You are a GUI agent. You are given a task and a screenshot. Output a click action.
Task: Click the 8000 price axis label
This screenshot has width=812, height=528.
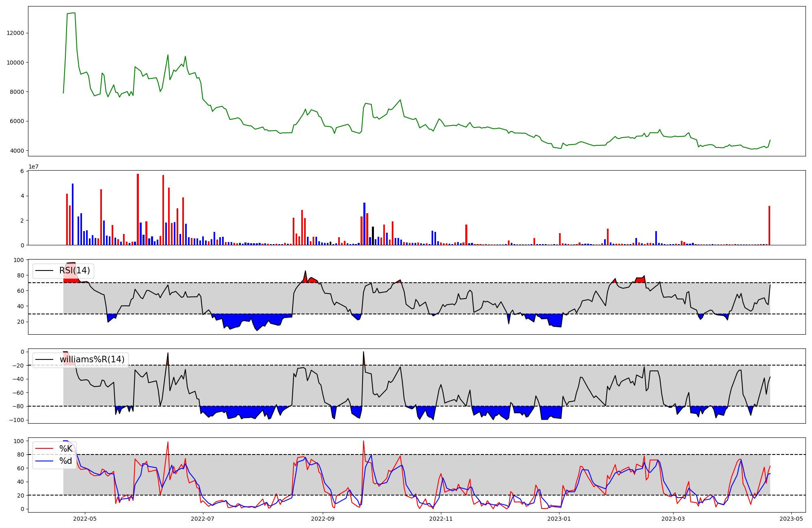(x=17, y=92)
